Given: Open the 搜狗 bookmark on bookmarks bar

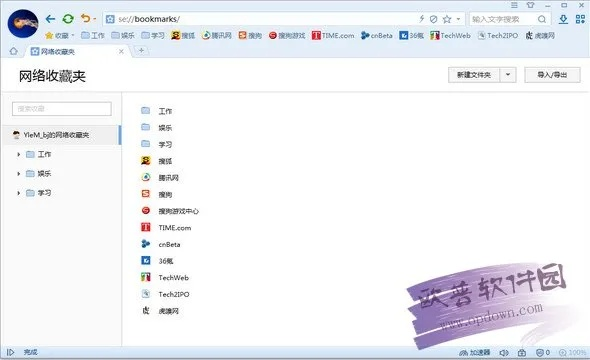Looking at the screenshot, I should point(250,35).
